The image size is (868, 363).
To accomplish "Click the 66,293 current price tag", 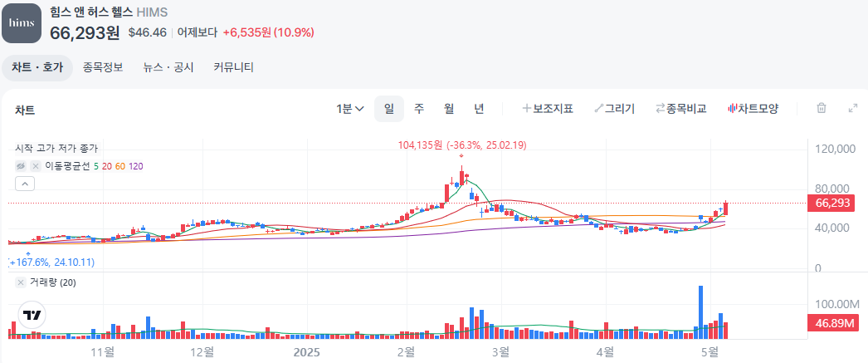I will tap(831, 204).
